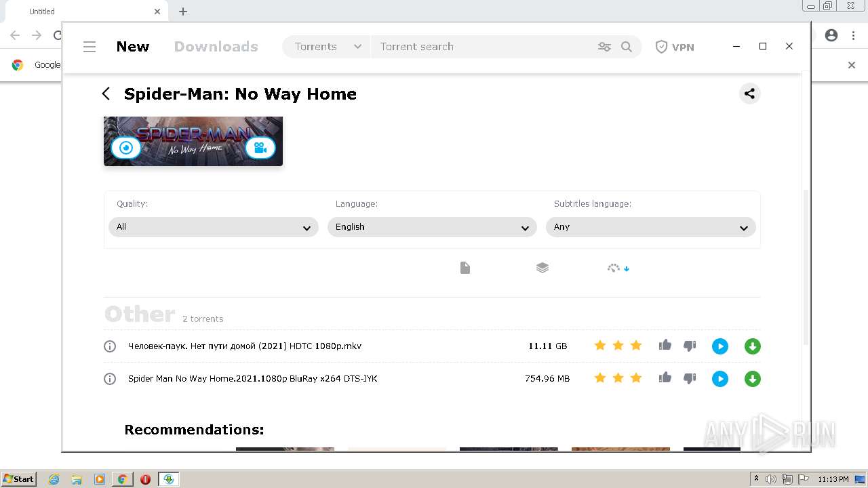This screenshot has width=868, height=488.
Task: Click the file document icon
Action: click(x=465, y=268)
